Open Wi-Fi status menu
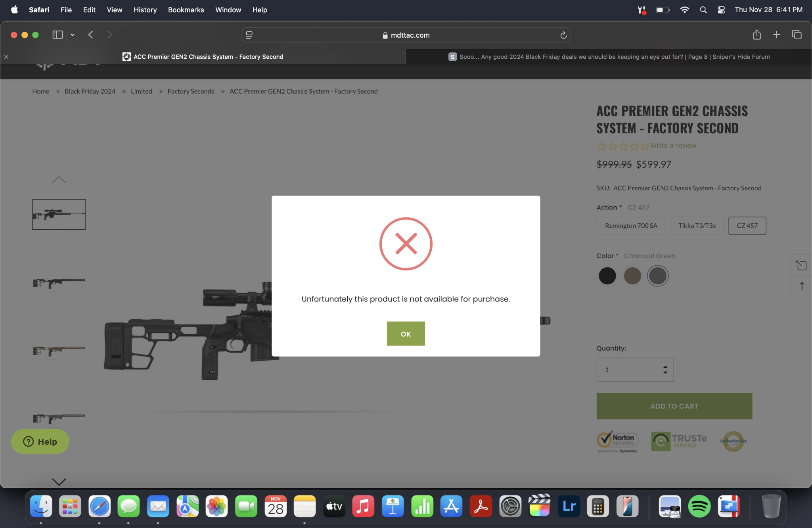 pyautogui.click(x=684, y=10)
